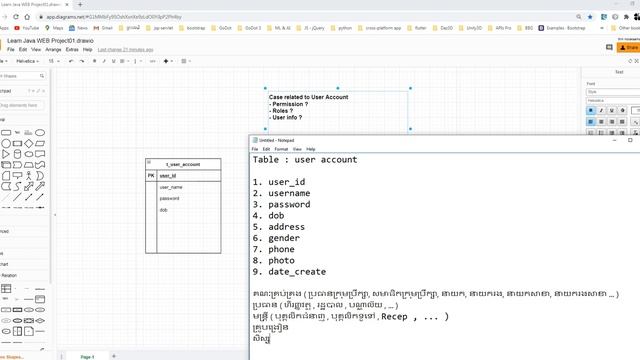The width and height of the screenshot is (640, 360).
Task: Pick the callout speech-bubble shape
Action: tap(17, 176)
